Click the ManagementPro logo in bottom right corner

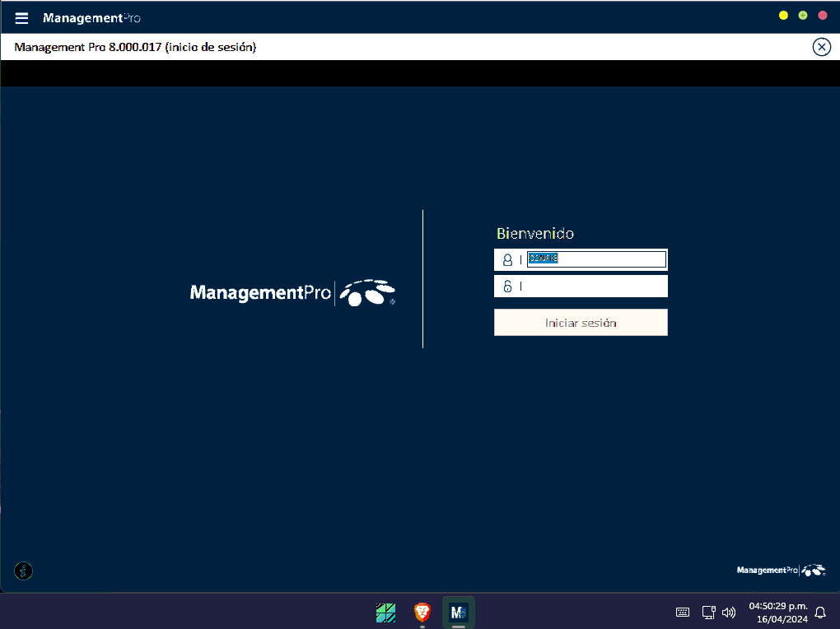[x=780, y=570]
